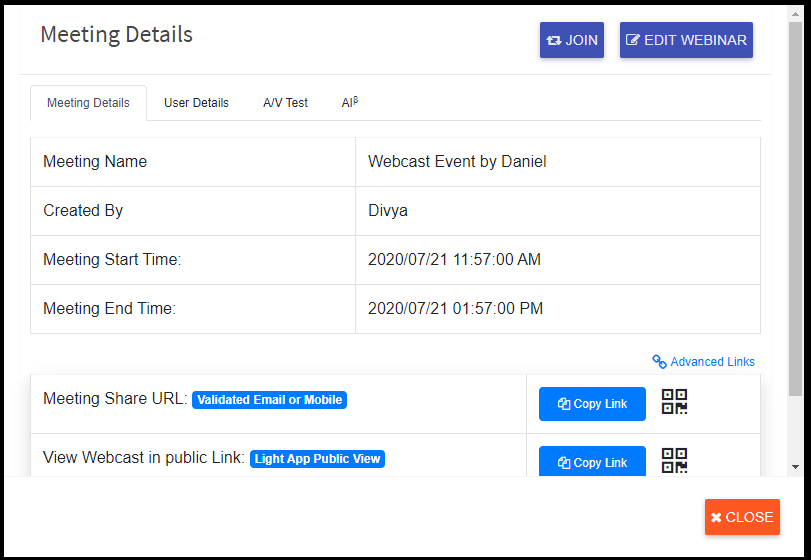
Task: Copy link for View Webcast public link
Action: [592, 461]
